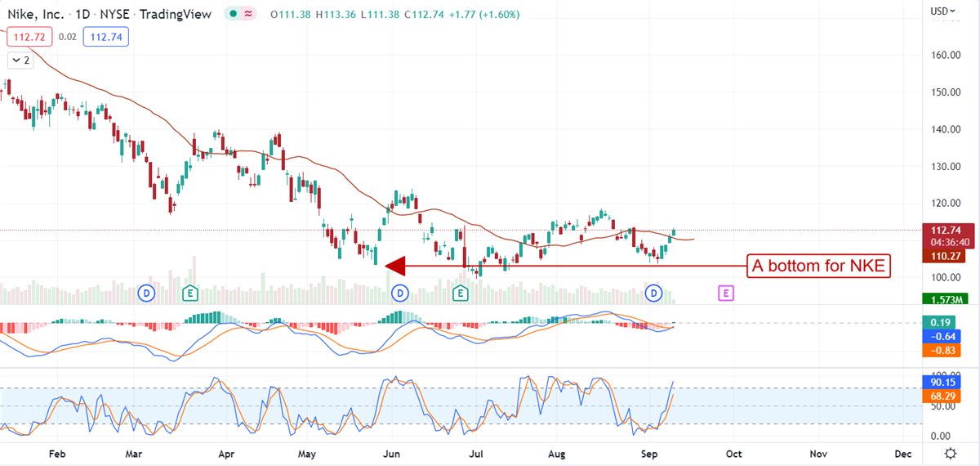980x466 pixels.
Task: Click the NYSE exchange label in title
Action: click(x=114, y=14)
